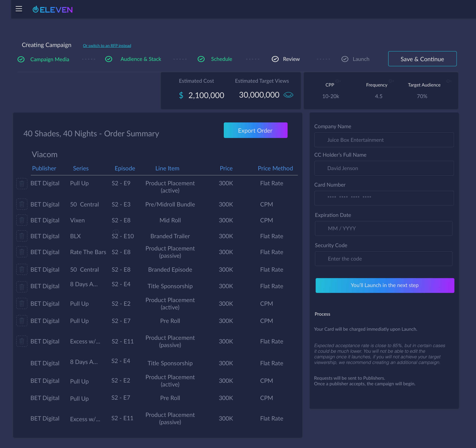This screenshot has width=476, height=448.
Task: Focus the Card Number field
Action: pyautogui.click(x=384, y=198)
